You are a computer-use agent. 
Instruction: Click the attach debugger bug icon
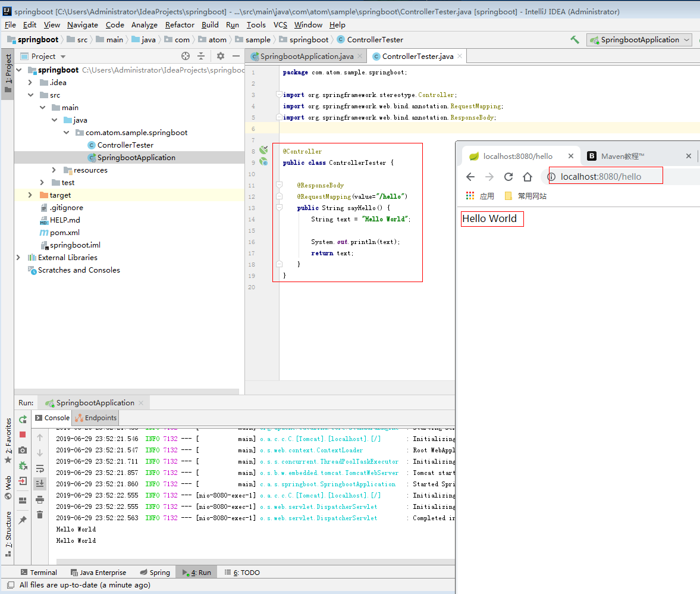pos(23,466)
